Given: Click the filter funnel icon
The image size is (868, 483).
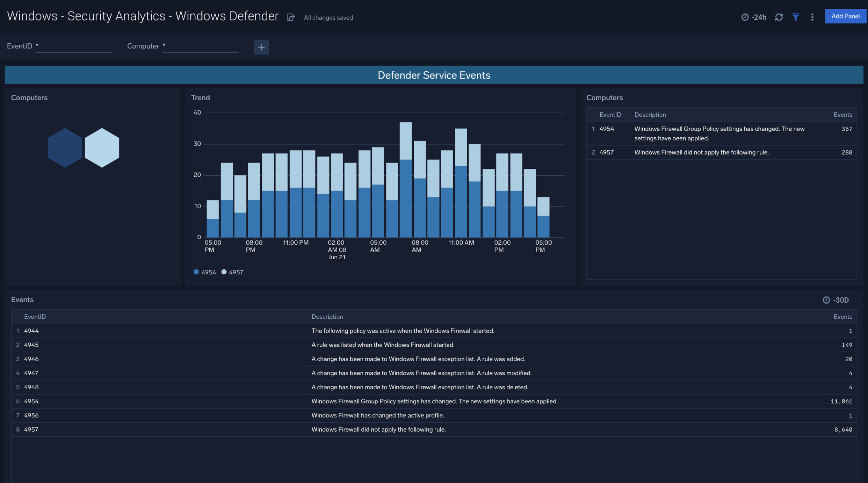Looking at the screenshot, I should [x=795, y=17].
